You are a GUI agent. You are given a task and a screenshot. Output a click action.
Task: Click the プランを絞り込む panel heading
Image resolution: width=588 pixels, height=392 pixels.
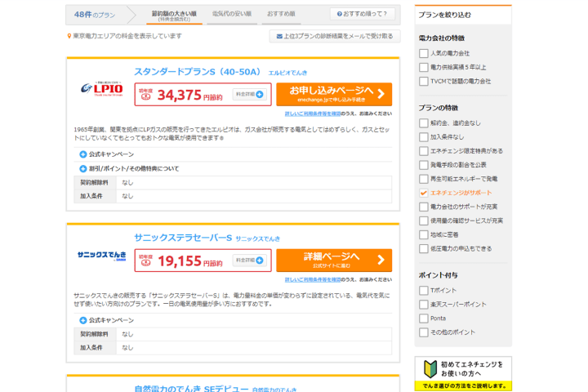[444, 15]
